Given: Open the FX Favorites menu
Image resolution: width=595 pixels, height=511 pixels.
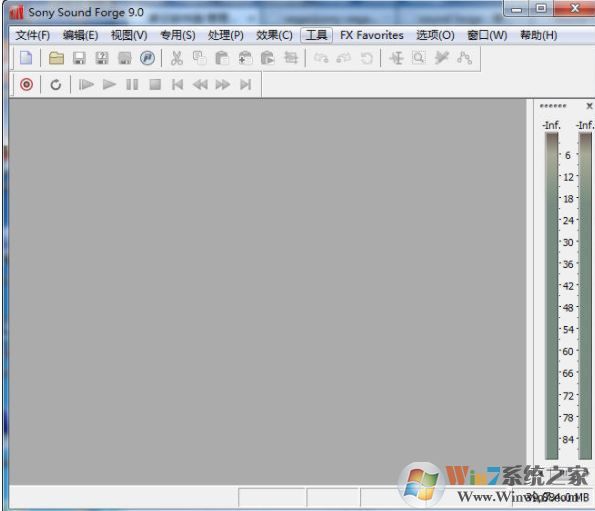Looking at the screenshot, I should pyautogui.click(x=372, y=35).
